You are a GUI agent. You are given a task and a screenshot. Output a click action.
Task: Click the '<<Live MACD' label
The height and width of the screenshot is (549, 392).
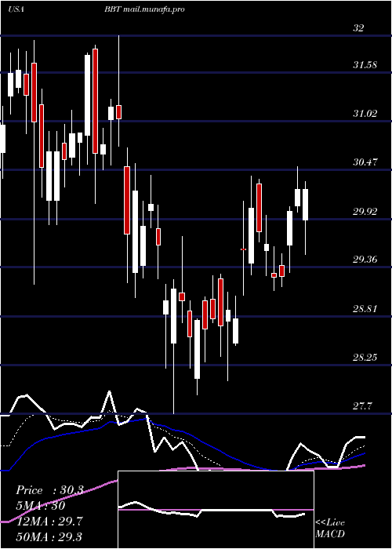(330, 529)
